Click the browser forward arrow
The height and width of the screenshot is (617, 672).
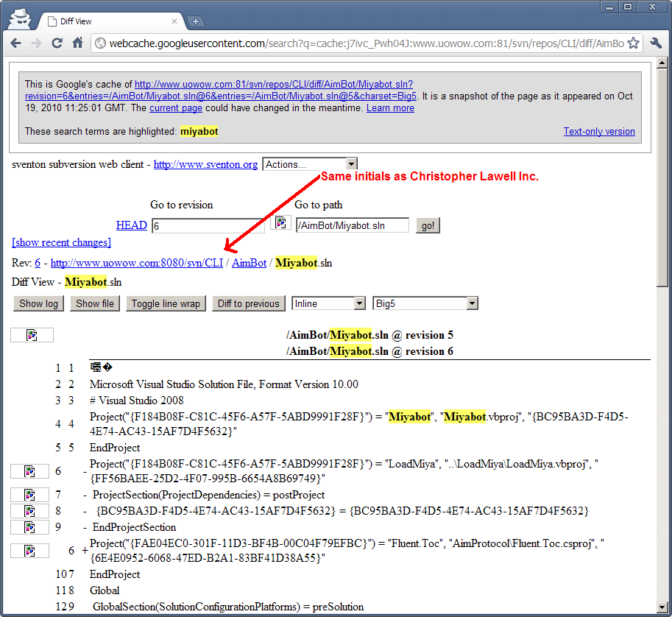click(x=36, y=43)
